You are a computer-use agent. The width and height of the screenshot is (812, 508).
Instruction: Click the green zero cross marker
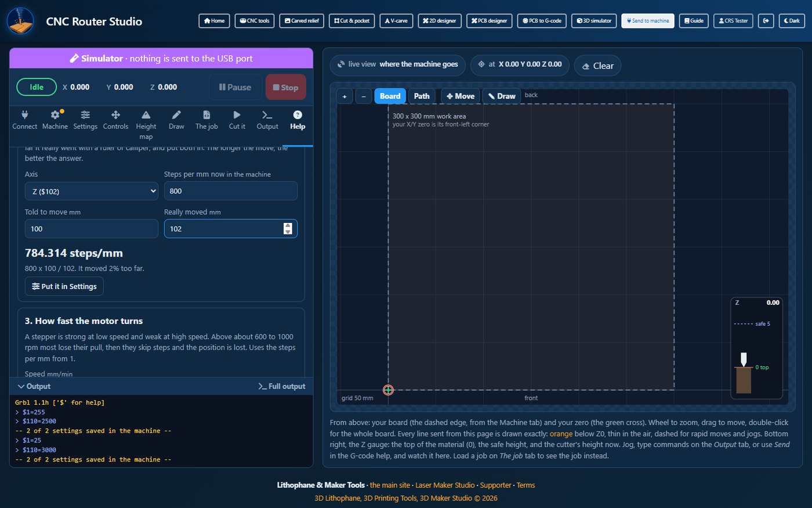[389, 390]
